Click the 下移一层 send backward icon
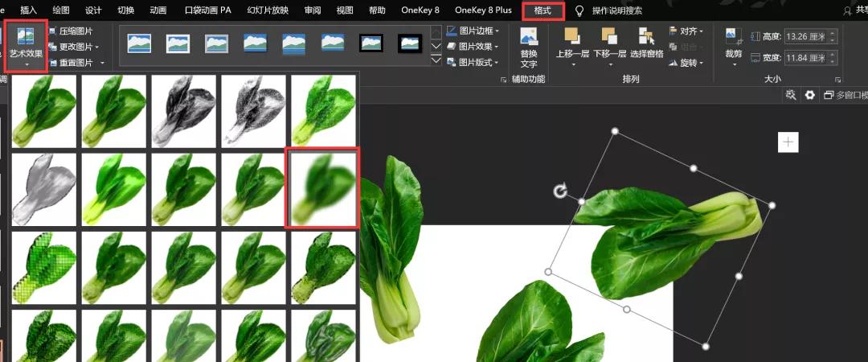This screenshot has height=362, width=868. coord(609,36)
